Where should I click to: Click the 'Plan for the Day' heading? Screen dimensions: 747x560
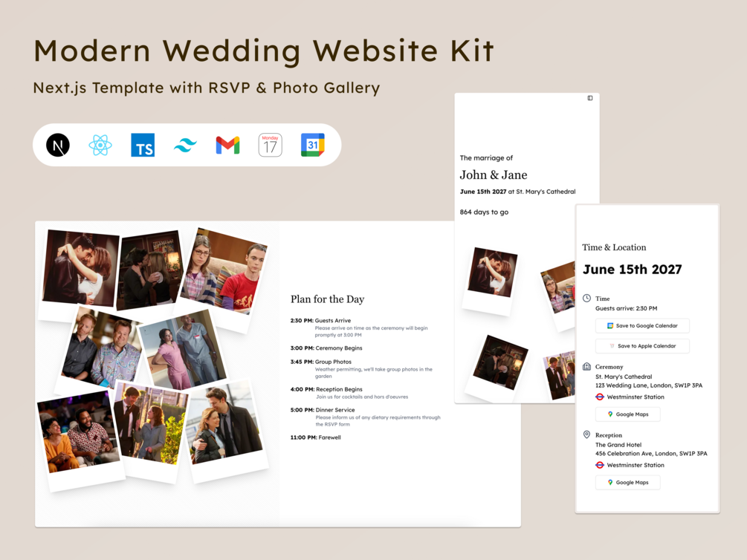point(327,299)
